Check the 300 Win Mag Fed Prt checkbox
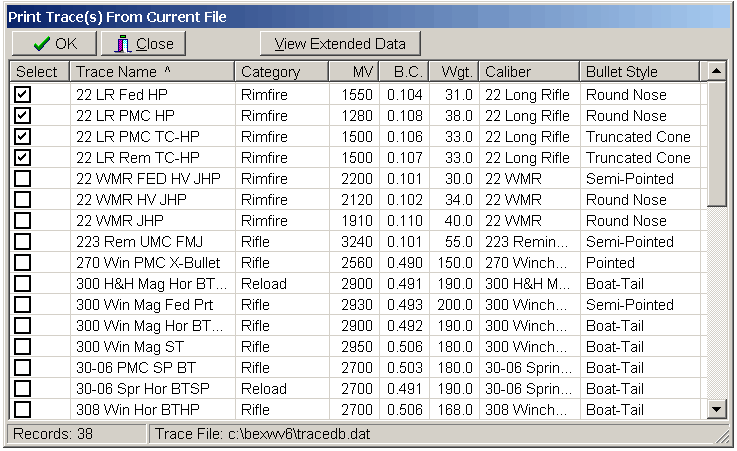Image resolution: width=737 pixels, height=451 pixels. (22, 304)
